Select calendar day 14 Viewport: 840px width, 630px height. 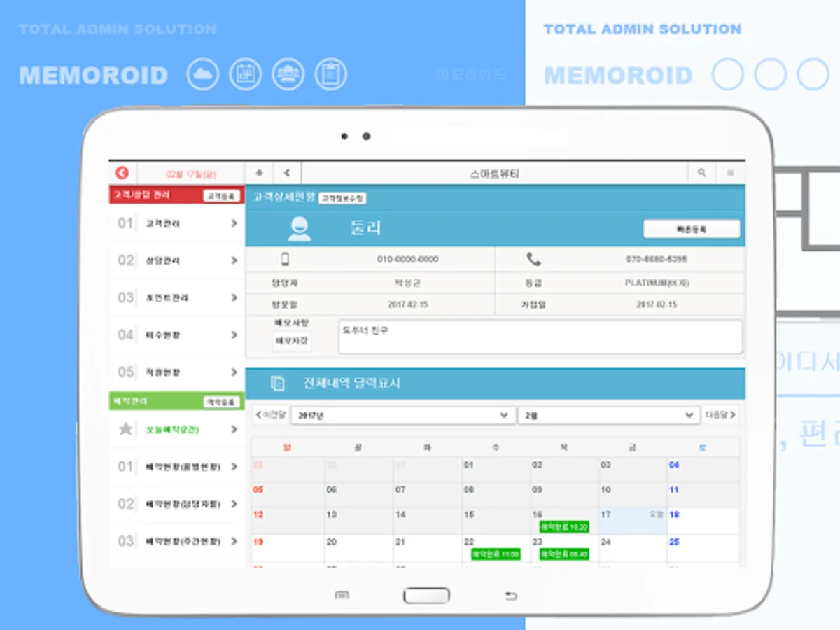[x=427, y=521]
